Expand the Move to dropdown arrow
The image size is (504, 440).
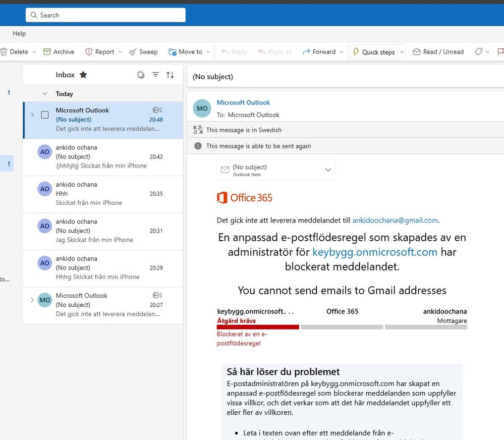208,52
